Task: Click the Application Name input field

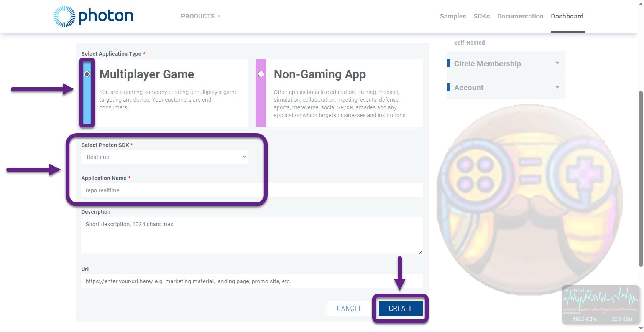Action: [252, 190]
